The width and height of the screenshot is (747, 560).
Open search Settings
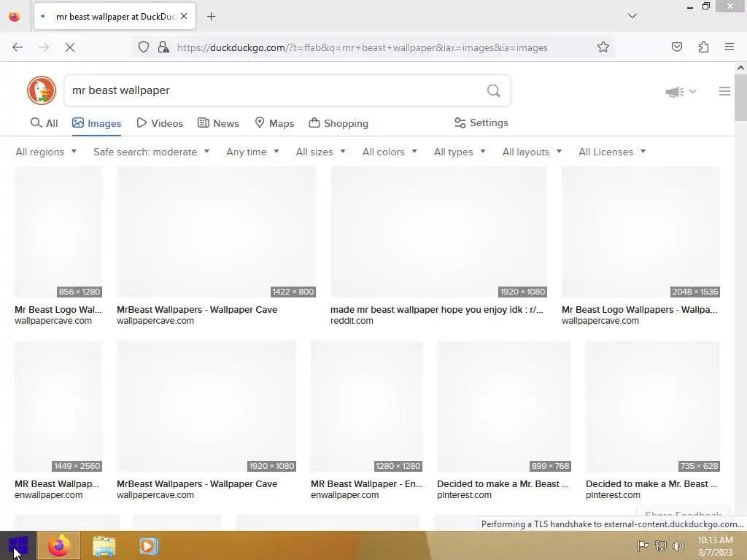(481, 122)
